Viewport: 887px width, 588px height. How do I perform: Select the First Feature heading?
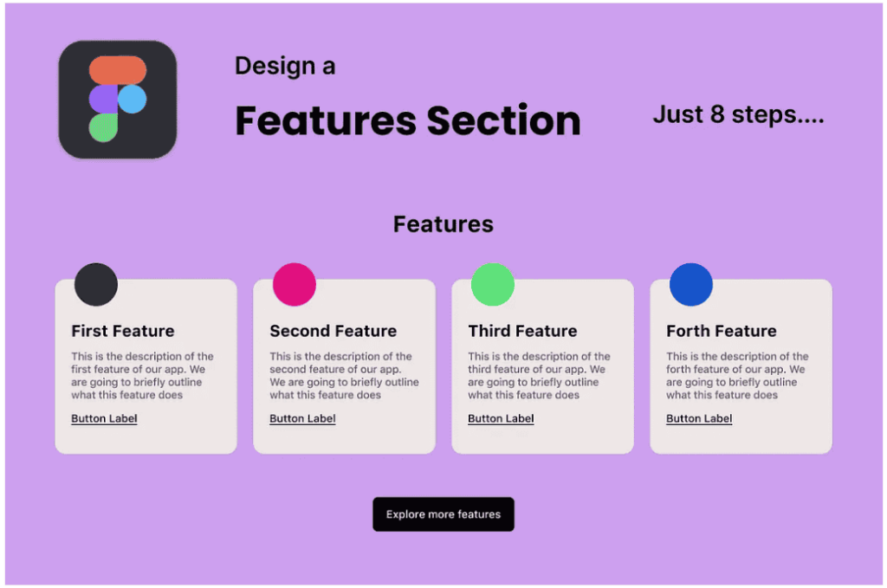coord(123,331)
